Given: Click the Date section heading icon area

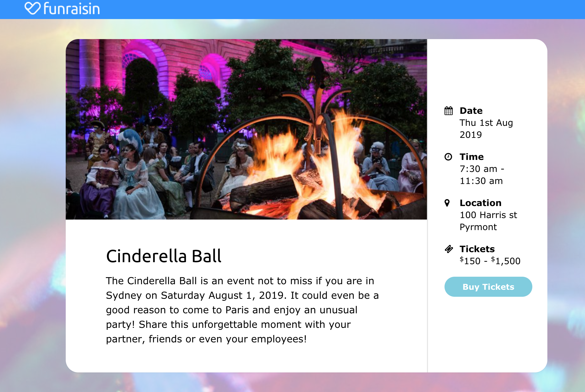Looking at the screenshot, I should pos(471,111).
